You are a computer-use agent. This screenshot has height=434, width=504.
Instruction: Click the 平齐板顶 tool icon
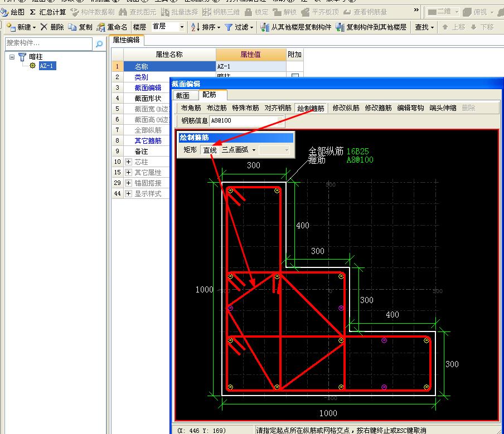(x=306, y=12)
